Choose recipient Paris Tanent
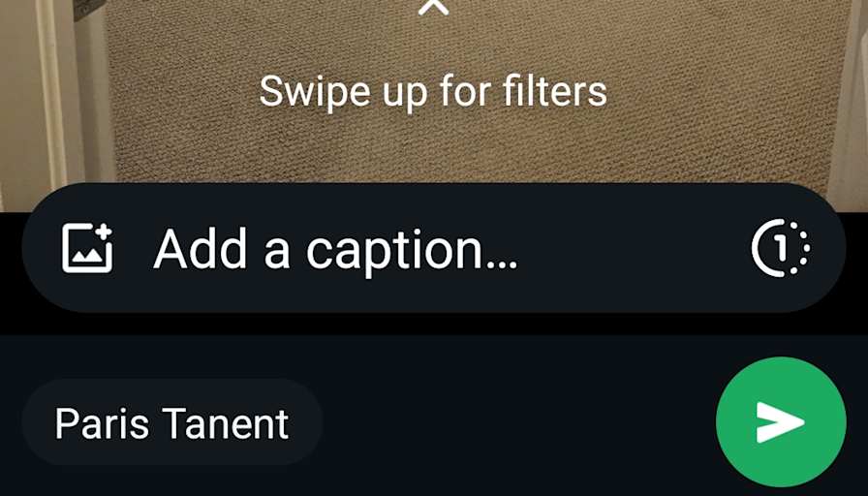The image size is (868, 496). coord(172,423)
